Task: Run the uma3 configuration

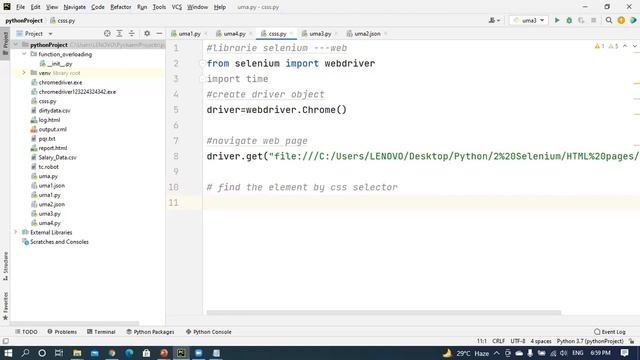Action: pyautogui.click(x=557, y=20)
